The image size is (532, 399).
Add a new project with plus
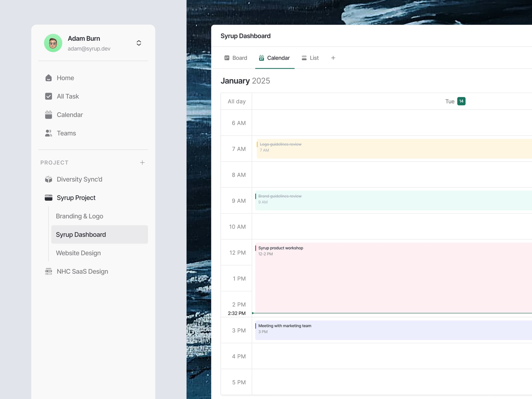coord(142,163)
